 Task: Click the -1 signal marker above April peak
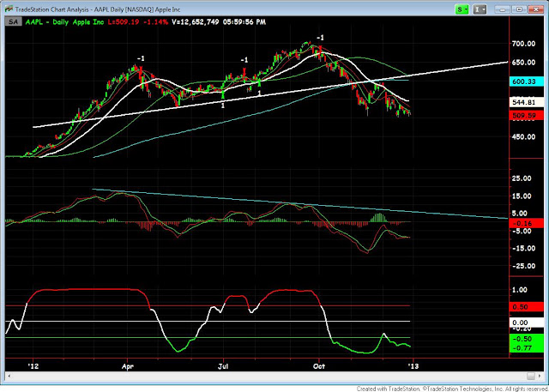[x=141, y=59]
